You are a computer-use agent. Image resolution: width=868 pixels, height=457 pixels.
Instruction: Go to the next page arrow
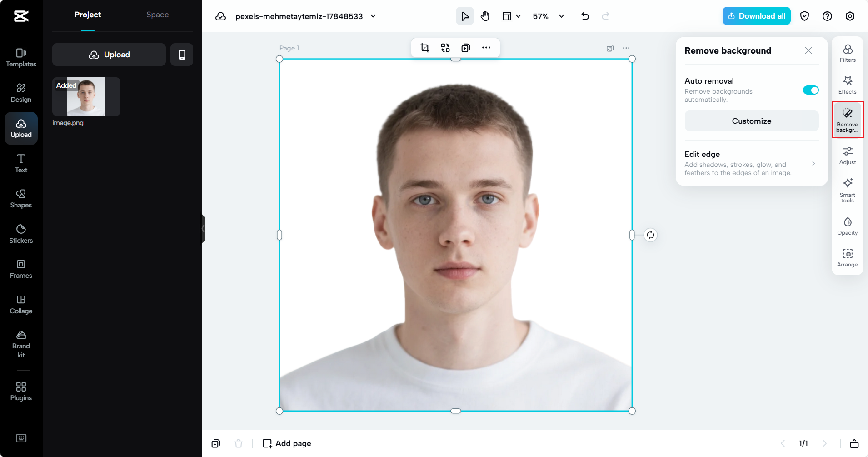point(824,443)
